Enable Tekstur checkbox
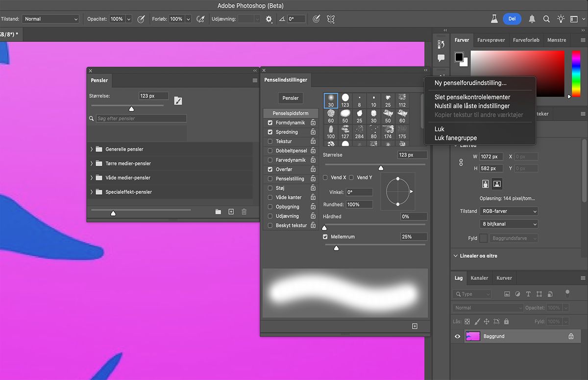The width and height of the screenshot is (588, 380). [270, 141]
